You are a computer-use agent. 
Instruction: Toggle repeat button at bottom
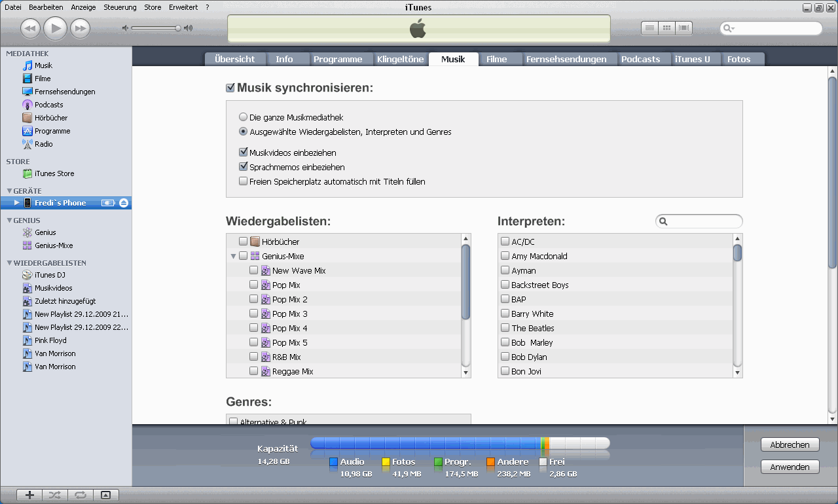(81, 495)
